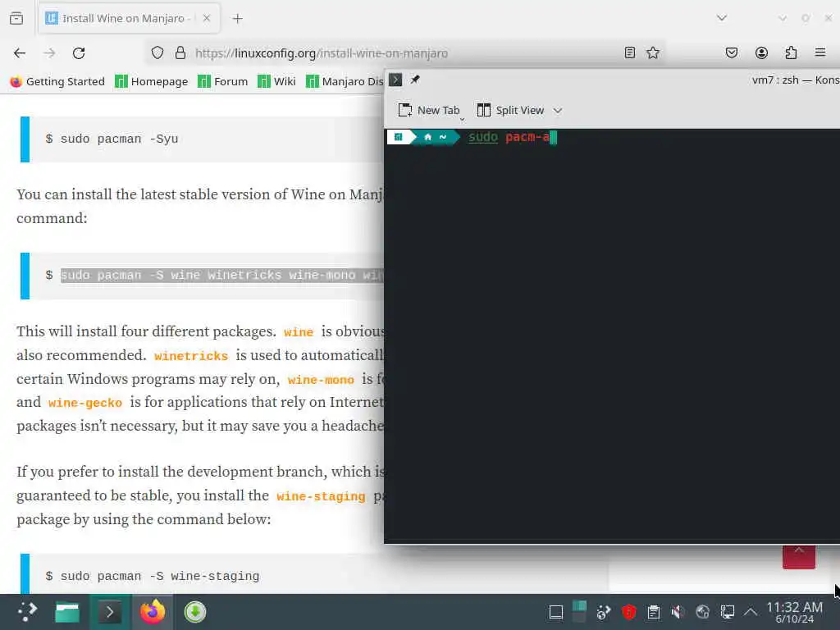Open the red shield security tray icon
The width and height of the screenshot is (840, 630).
point(629,612)
